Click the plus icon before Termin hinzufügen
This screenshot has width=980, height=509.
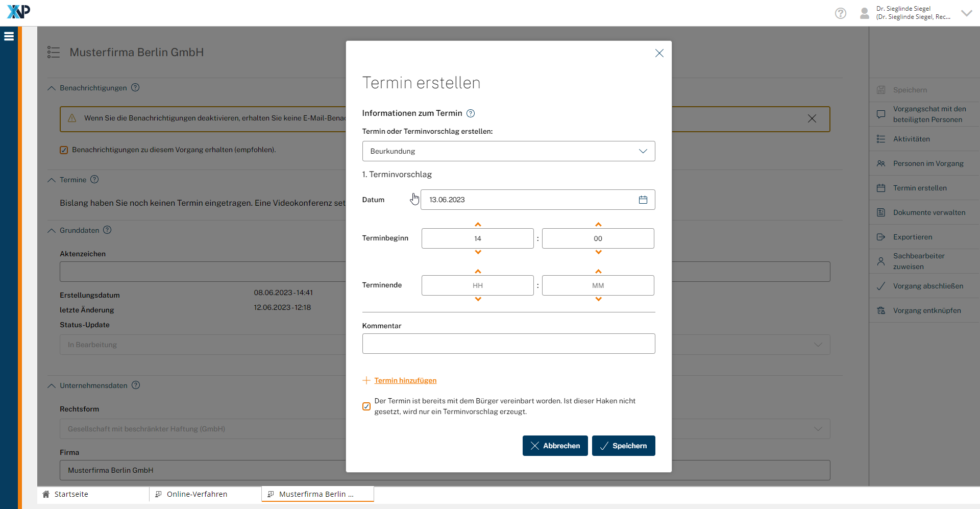pyautogui.click(x=366, y=380)
